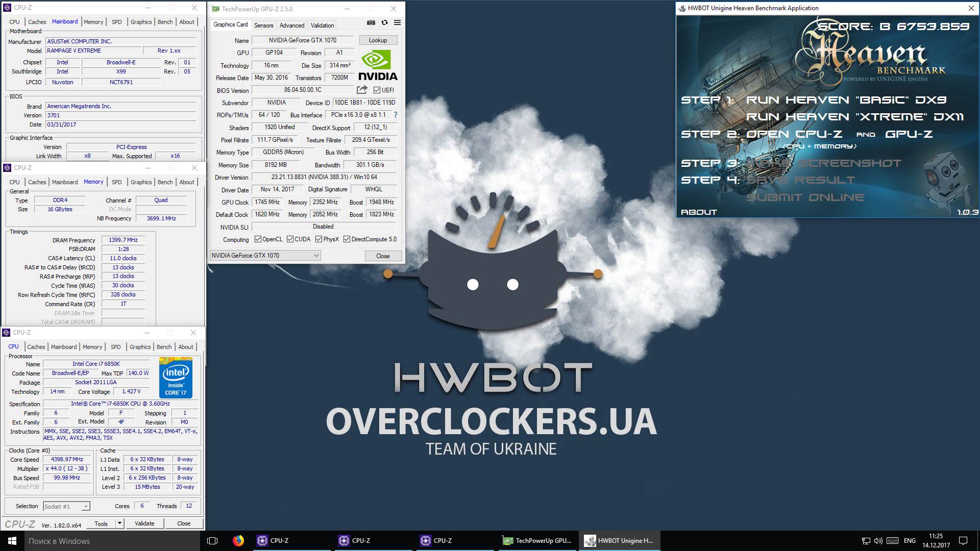This screenshot has height=551, width=980.
Task: Click CPU-Z CPU window title icon
Action: [6, 333]
